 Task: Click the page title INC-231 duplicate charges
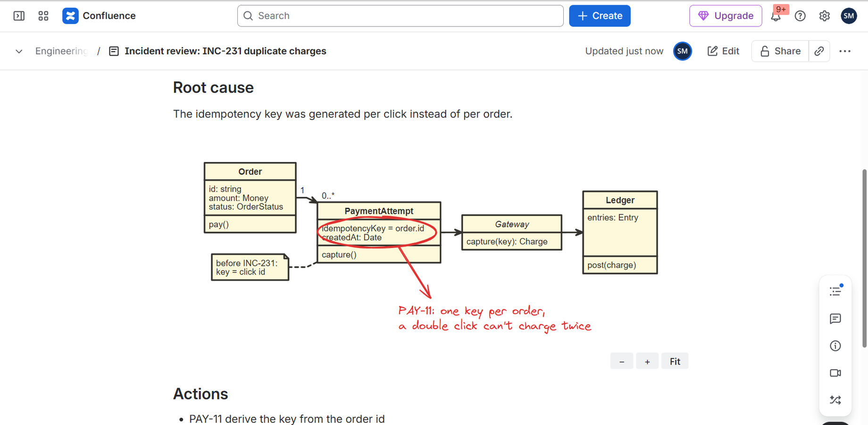click(x=225, y=51)
